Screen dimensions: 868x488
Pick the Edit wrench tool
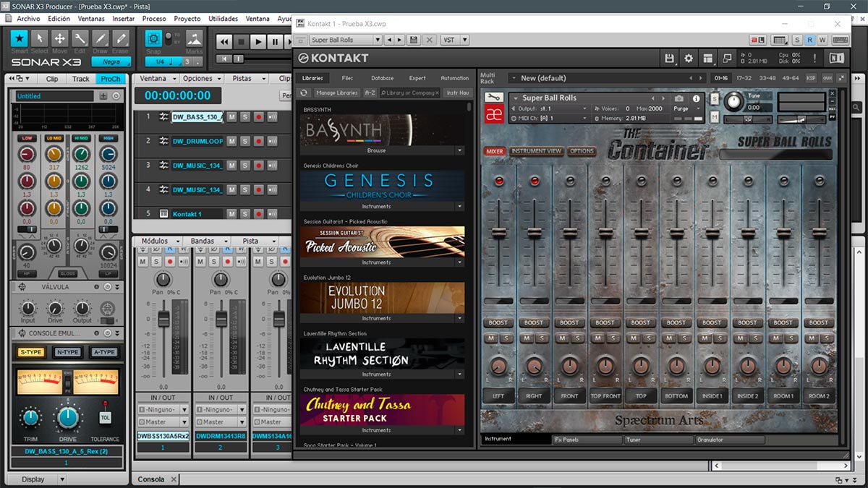80,38
